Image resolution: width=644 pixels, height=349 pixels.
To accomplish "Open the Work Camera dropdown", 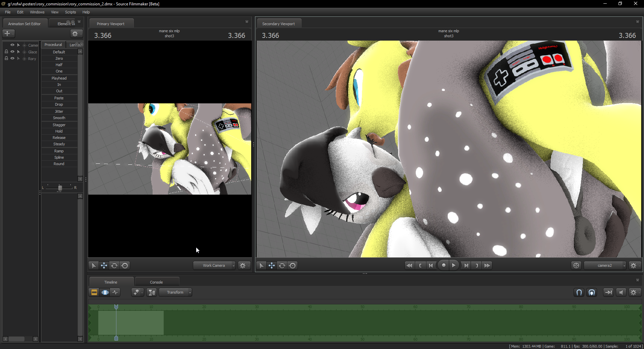I will [214, 265].
